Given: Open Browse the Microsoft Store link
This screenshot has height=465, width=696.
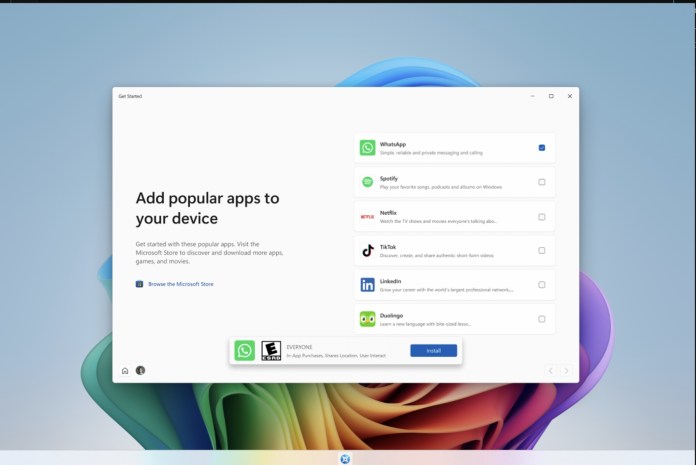Looking at the screenshot, I should (x=181, y=284).
